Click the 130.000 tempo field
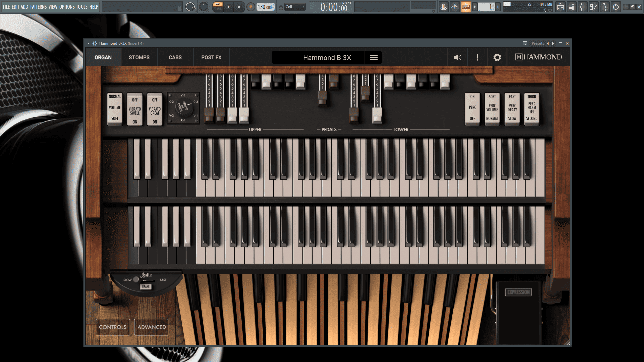 pos(265,7)
